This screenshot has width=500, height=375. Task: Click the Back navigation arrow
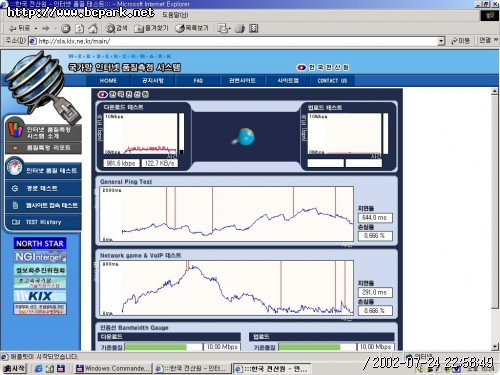click(x=19, y=29)
